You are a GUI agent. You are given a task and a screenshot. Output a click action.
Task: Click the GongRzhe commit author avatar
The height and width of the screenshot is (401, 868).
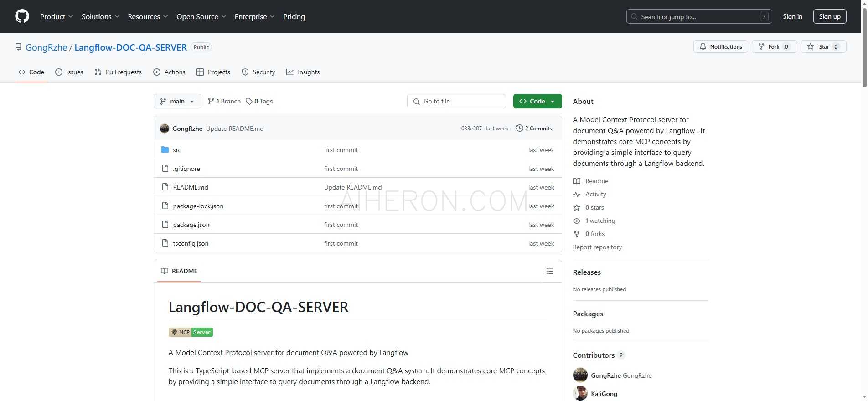coord(165,129)
